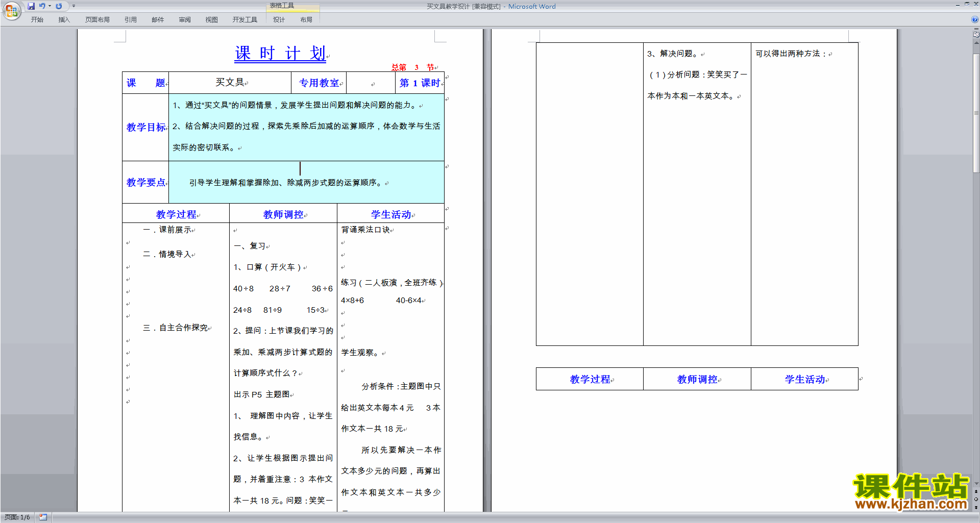
Task: Click text 学生观察。
Action: coord(361,353)
